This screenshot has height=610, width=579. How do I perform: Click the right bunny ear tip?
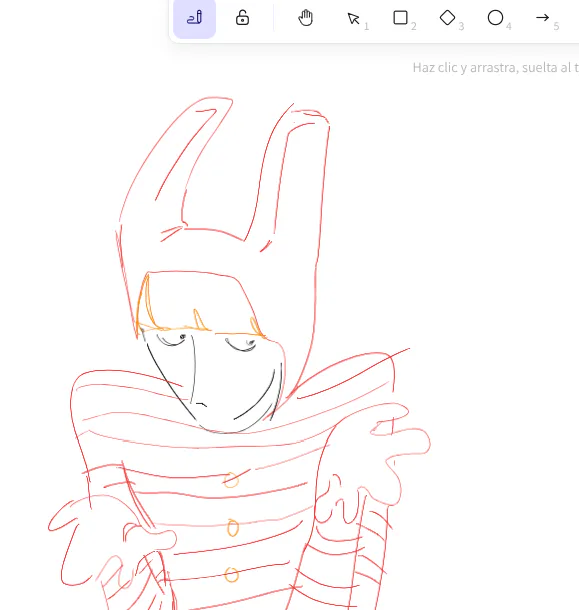click(311, 115)
